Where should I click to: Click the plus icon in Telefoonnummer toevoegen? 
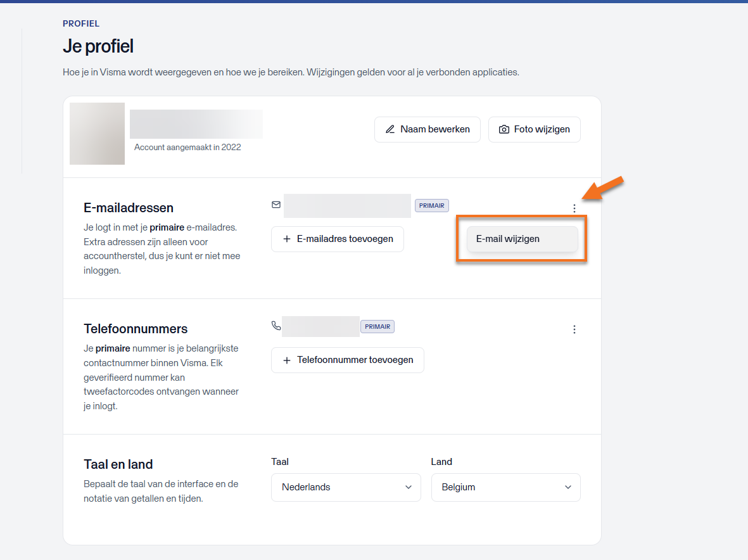pyautogui.click(x=287, y=360)
